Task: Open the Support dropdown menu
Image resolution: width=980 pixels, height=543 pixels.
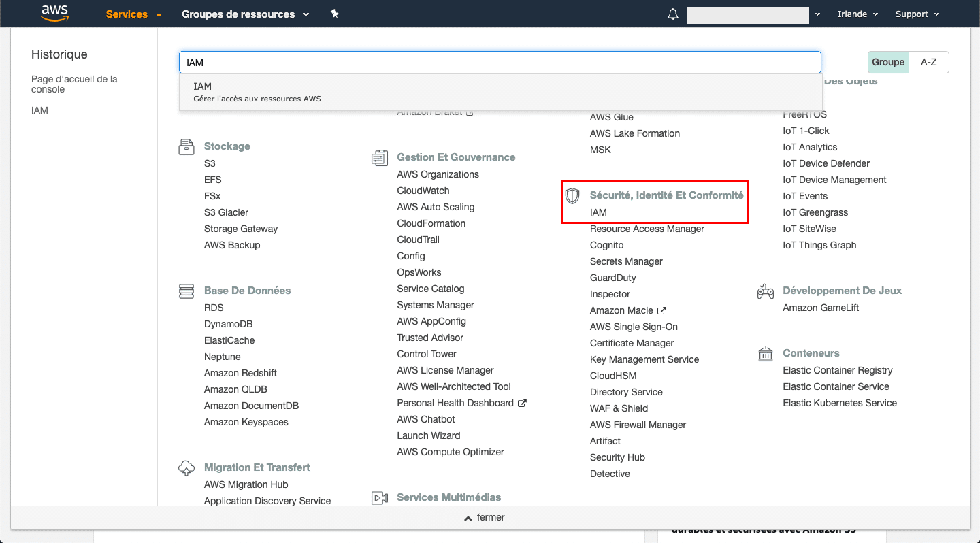Action: point(917,14)
